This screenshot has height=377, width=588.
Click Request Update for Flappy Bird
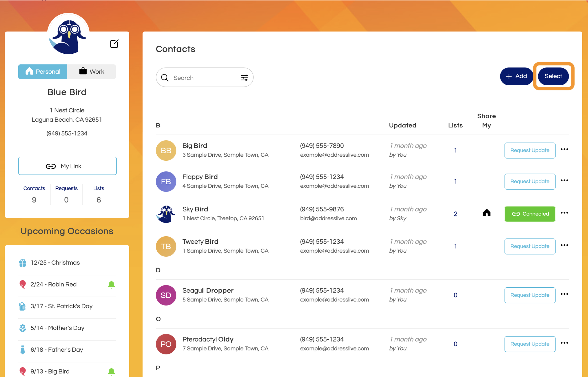(x=529, y=181)
